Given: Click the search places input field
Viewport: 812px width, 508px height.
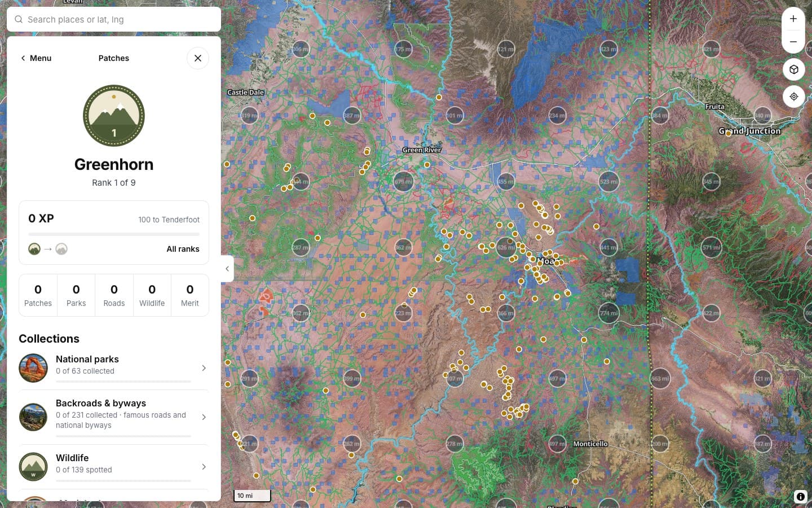Looking at the screenshot, I should (x=114, y=19).
